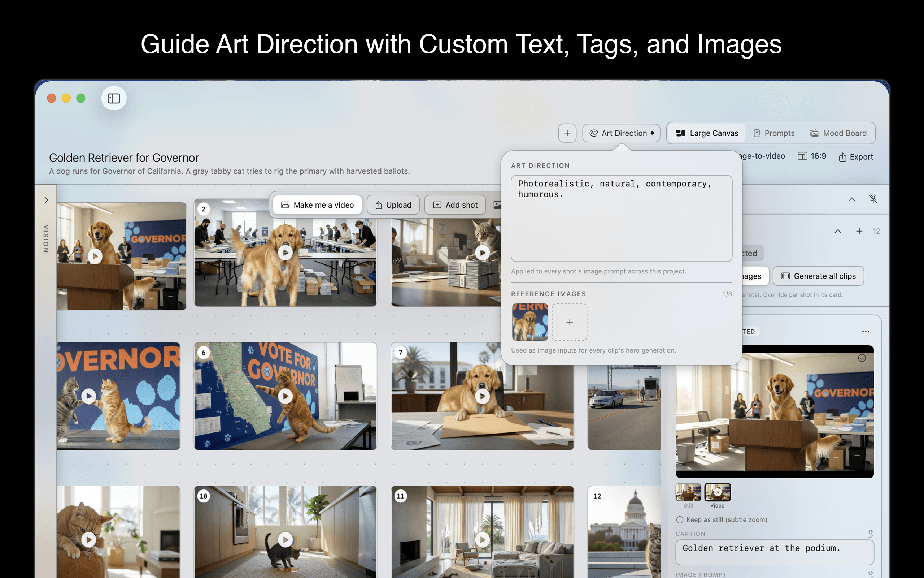This screenshot has width=924, height=578.
Task: Copy the caption with the clipboard icon
Action: pos(870,534)
